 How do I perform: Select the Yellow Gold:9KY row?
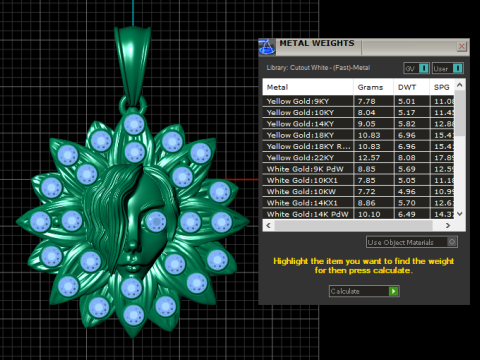tap(358, 101)
